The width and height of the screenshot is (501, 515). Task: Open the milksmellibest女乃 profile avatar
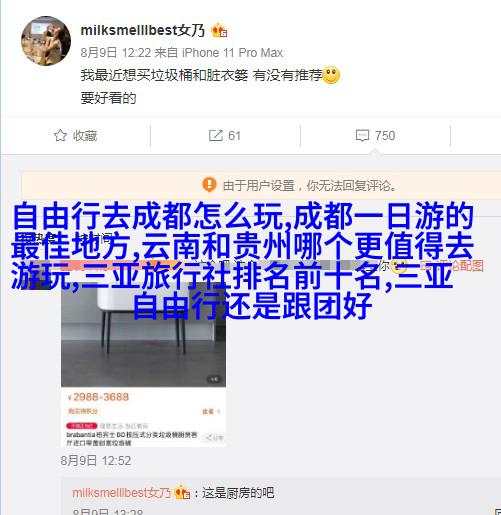click(46, 40)
